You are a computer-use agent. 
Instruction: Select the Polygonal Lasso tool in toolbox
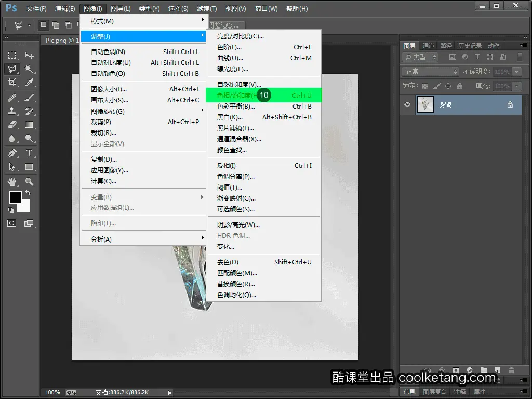(12, 69)
